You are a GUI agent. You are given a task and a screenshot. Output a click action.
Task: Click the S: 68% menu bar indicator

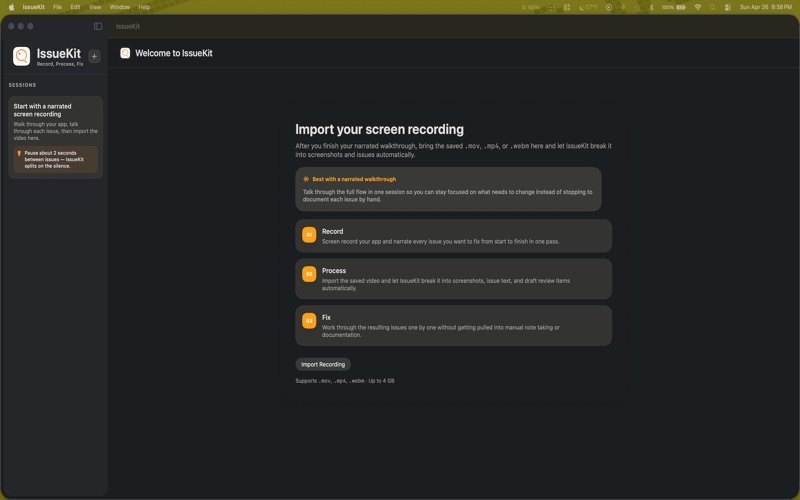pyautogui.click(x=531, y=7)
